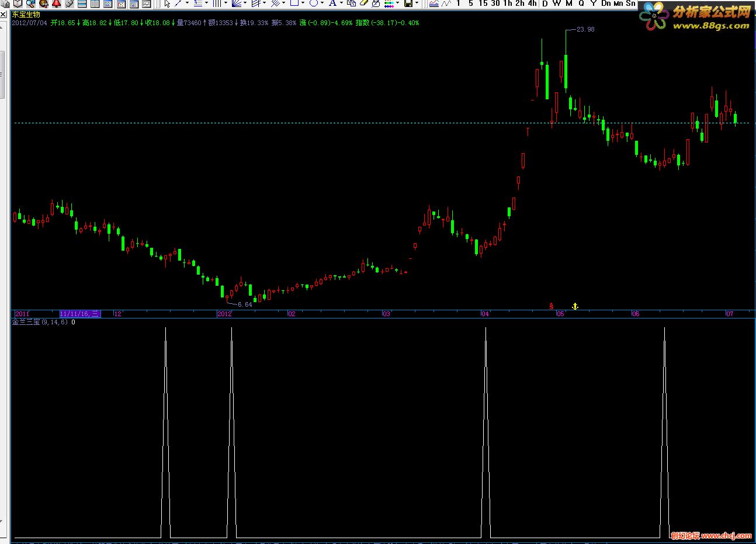756x544 pixels.
Task: Click the Dn period button
Action: click(x=606, y=3)
